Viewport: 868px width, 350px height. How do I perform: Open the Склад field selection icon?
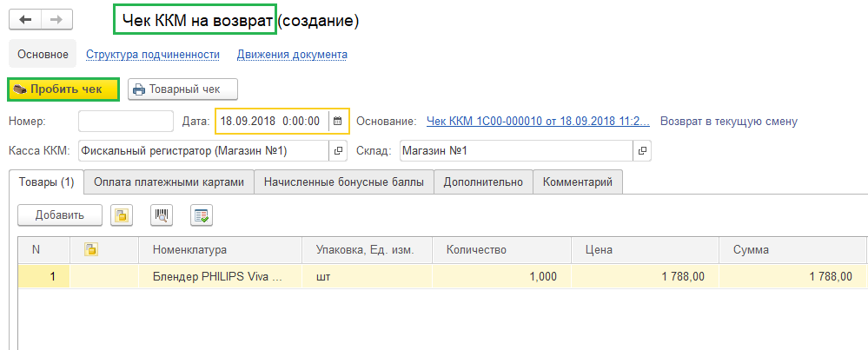pyautogui.click(x=641, y=150)
